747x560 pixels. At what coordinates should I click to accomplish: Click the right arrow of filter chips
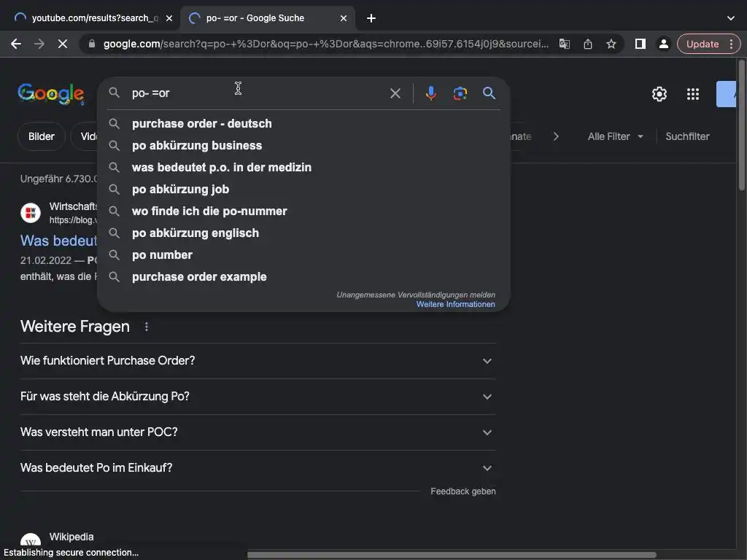555,136
